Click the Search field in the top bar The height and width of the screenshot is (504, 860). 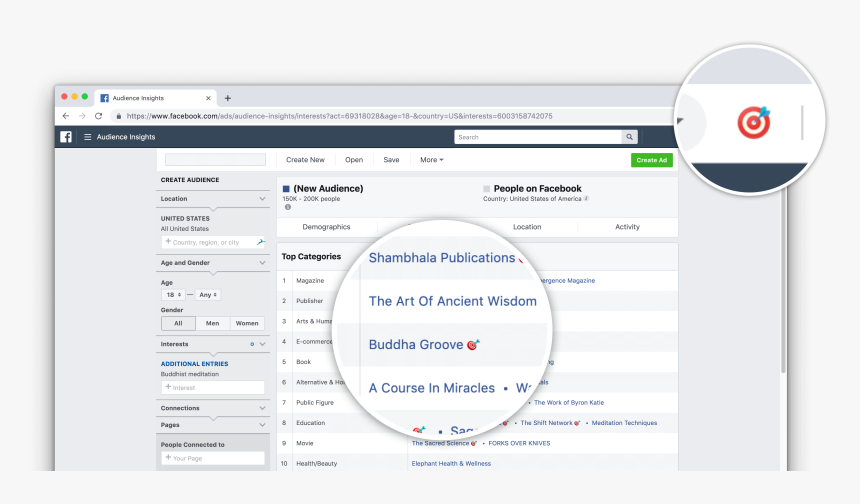pyautogui.click(x=538, y=137)
